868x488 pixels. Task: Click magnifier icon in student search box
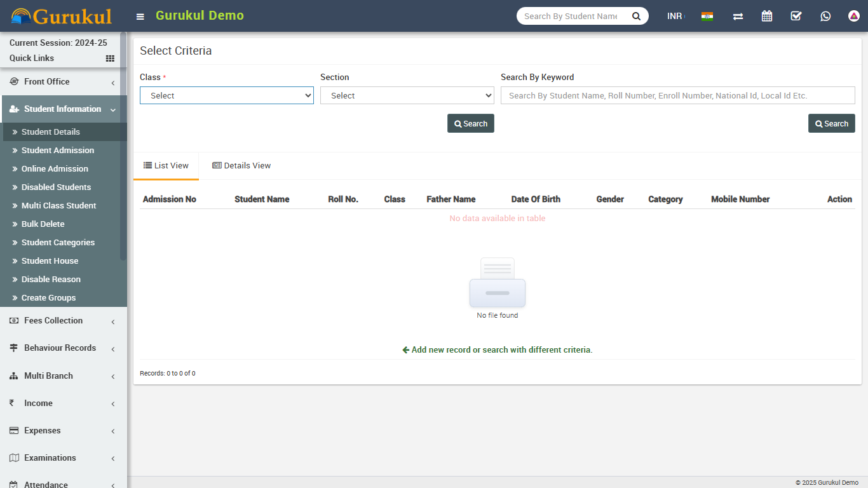coord(636,17)
